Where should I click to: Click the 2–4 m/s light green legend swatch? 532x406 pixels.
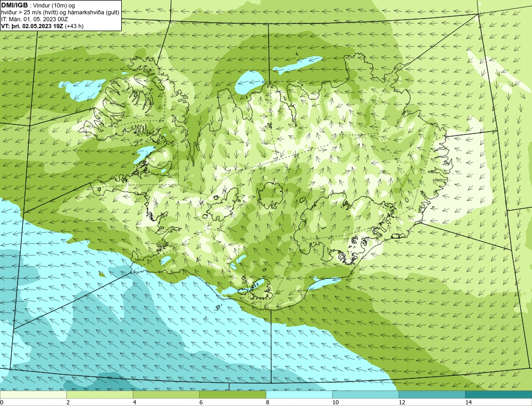click(x=100, y=394)
